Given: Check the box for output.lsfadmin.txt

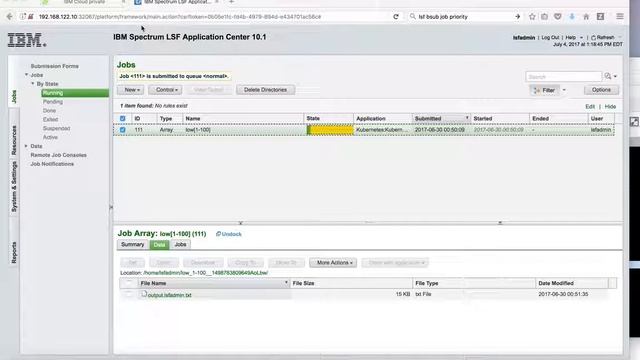Looking at the screenshot, I should click(129, 294).
